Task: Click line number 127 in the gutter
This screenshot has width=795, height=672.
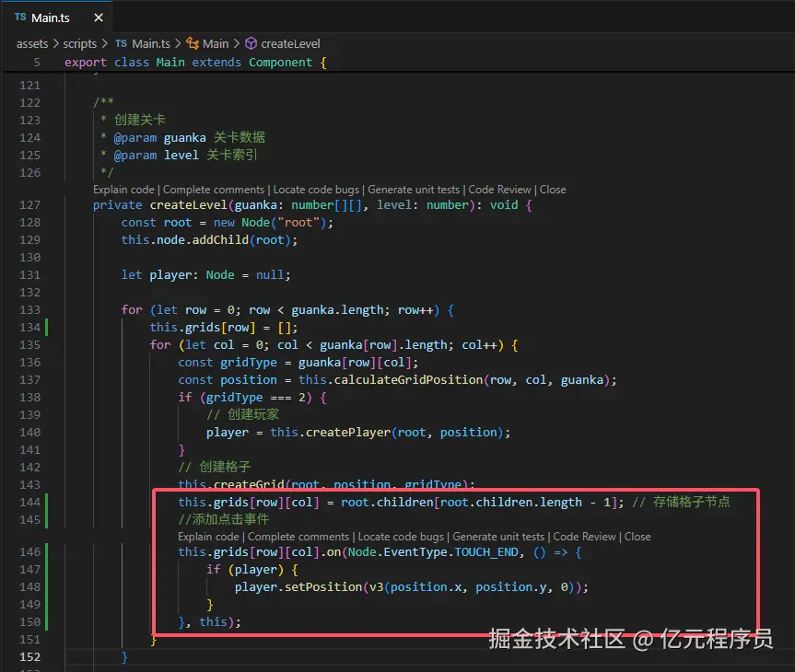Action: pos(29,205)
